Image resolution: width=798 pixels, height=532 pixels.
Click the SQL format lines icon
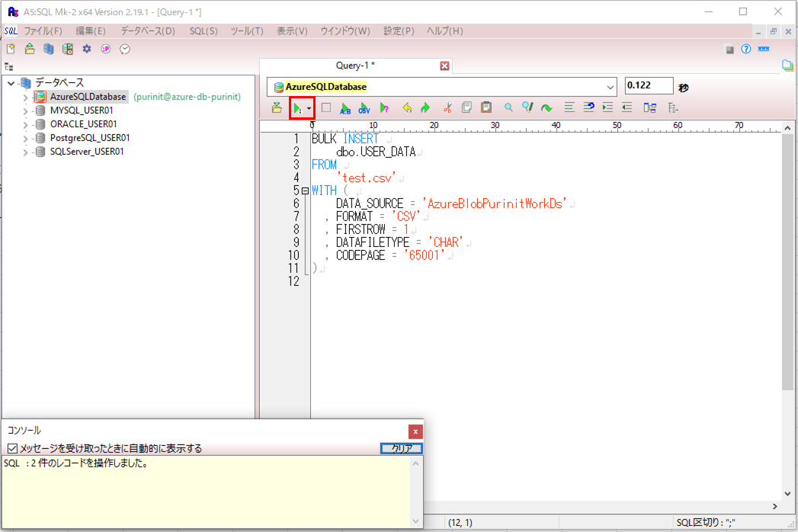[569, 107]
